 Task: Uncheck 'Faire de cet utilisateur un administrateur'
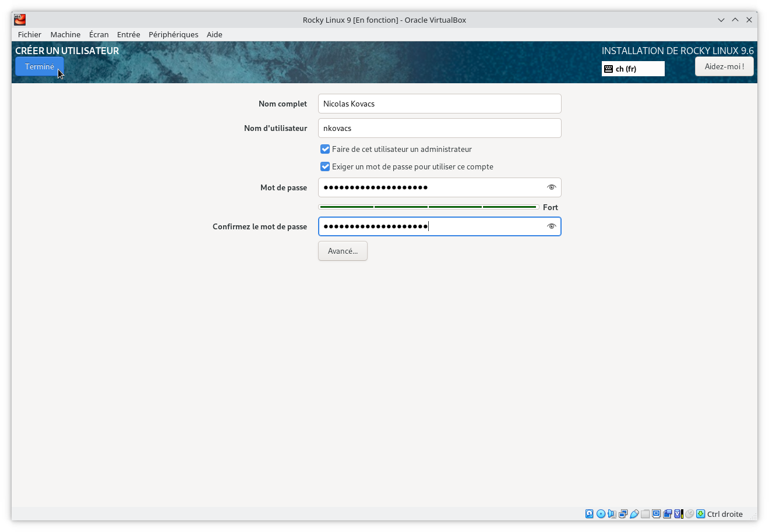(x=325, y=149)
